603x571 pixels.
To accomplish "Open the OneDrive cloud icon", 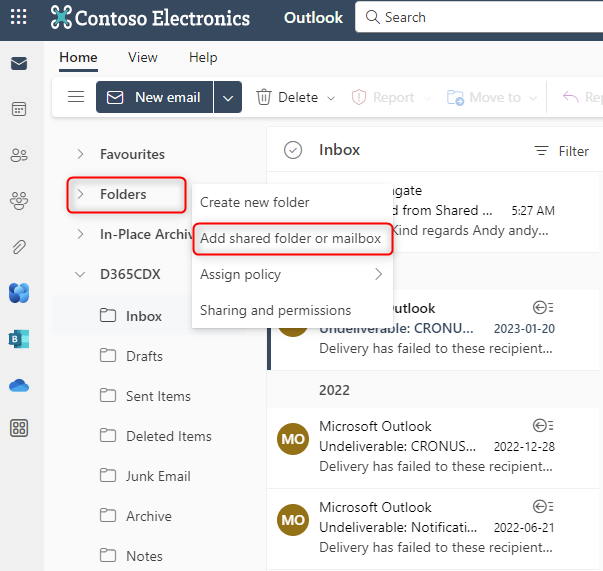I will pos(19,385).
